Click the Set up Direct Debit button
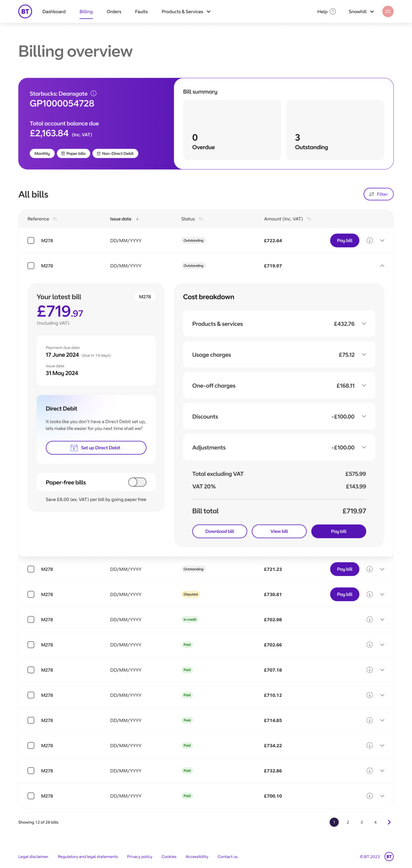Image resolution: width=412 pixels, height=868 pixels. pyautogui.click(x=96, y=448)
